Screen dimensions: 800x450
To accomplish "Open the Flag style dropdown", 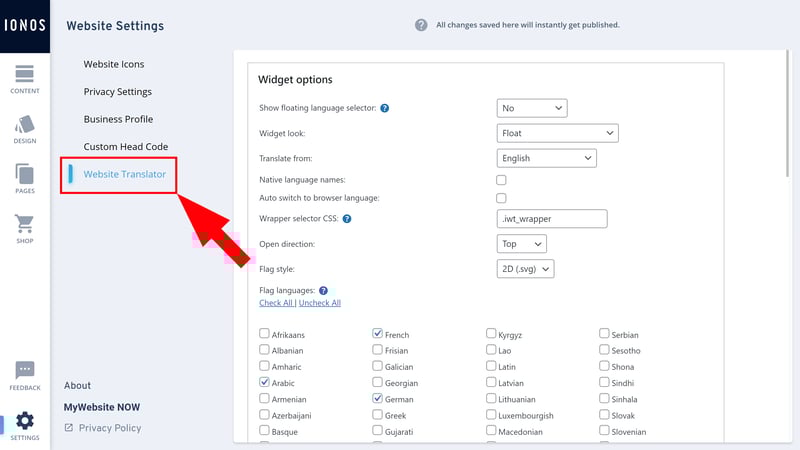I will click(525, 269).
